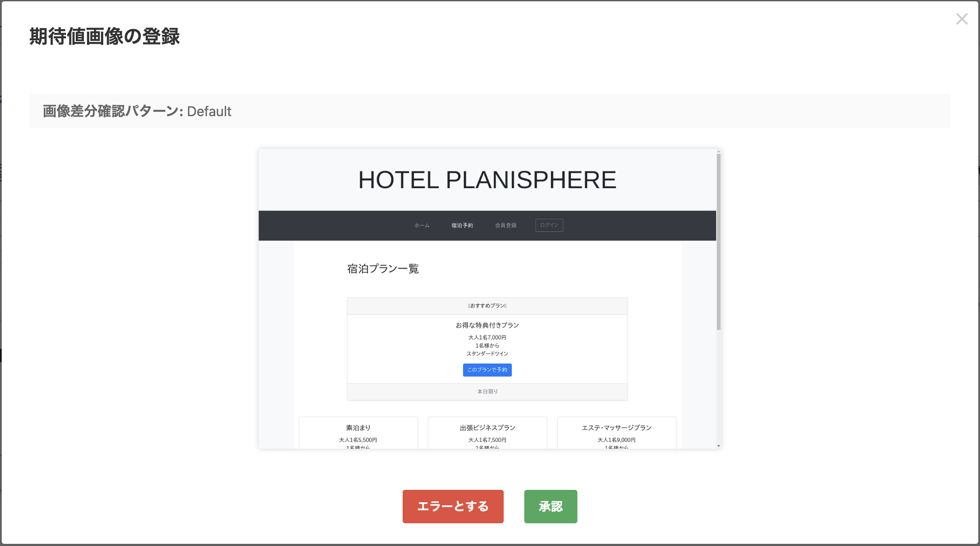
Task: Select the 会員登録 nav link in preview
Action: pyautogui.click(x=505, y=225)
